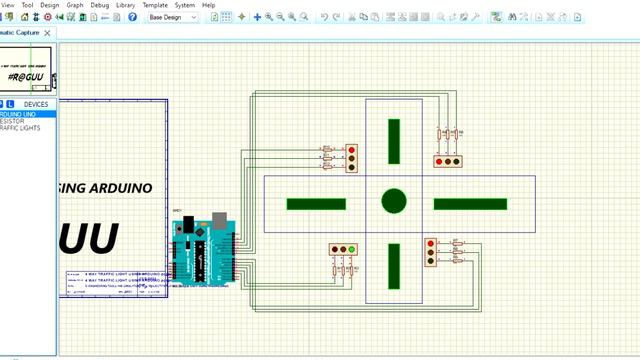Open the Debug menu

click(100, 5)
